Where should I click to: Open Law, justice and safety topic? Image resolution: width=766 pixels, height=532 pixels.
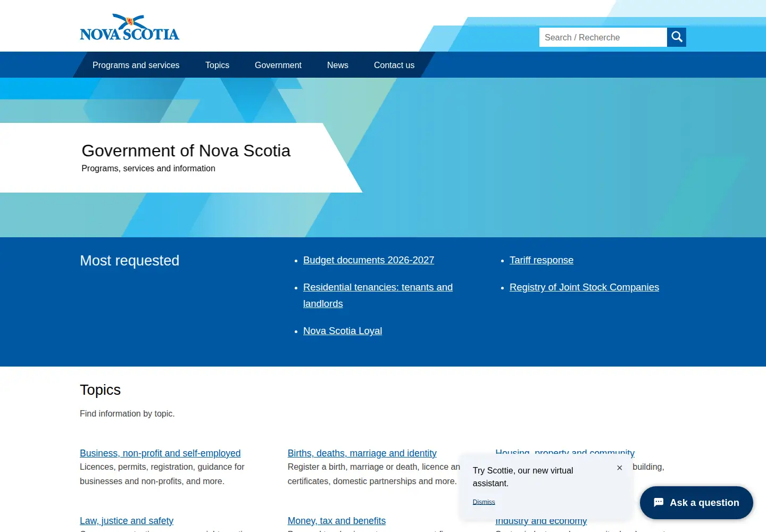pyautogui.click(x=127, y=521)
